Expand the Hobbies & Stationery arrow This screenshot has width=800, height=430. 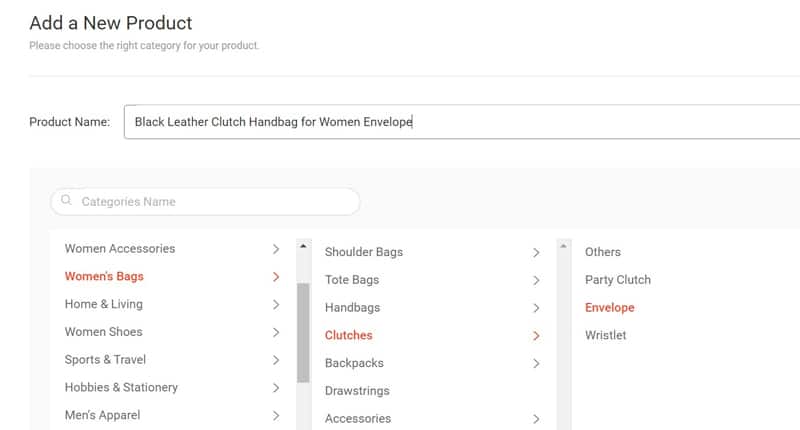276,387
